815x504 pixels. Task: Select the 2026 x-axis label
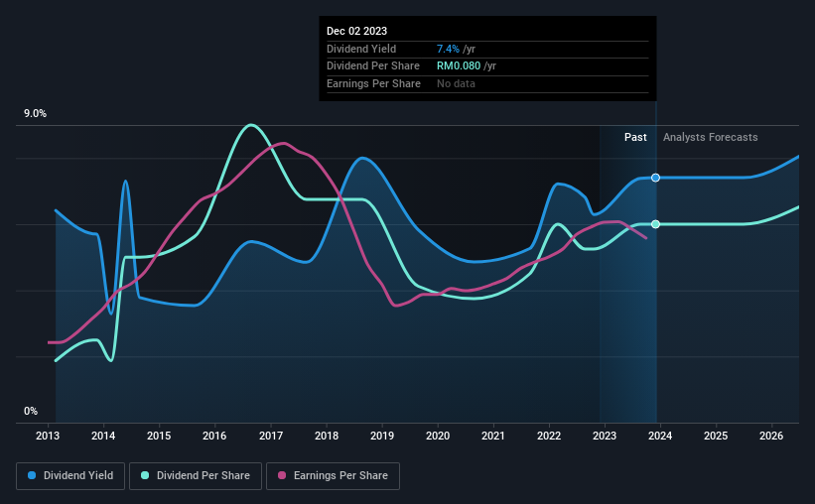(771, 436)
